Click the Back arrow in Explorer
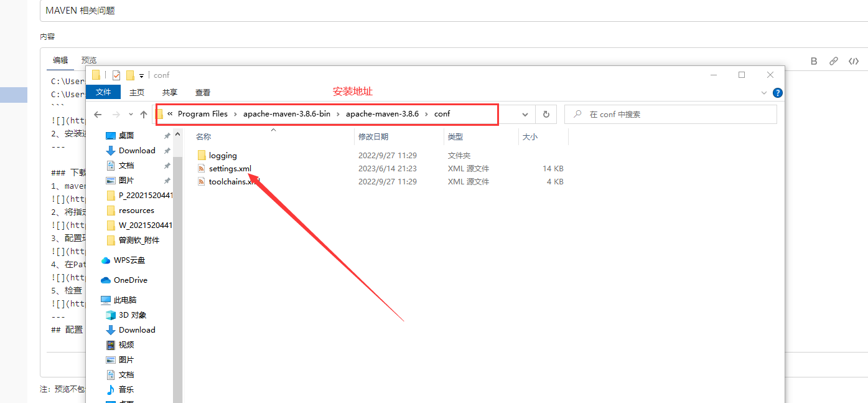The height and width of the screenshot is (403, 868). click(98, 115)
